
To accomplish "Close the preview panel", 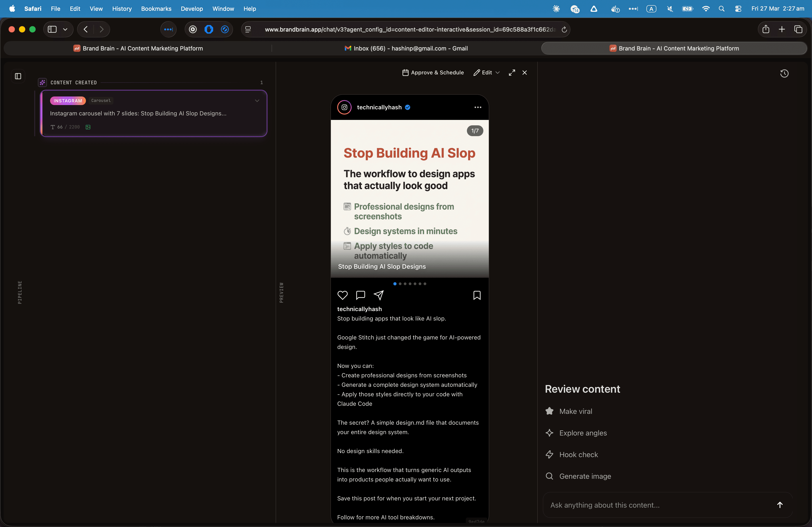I will tap(524, 73).
